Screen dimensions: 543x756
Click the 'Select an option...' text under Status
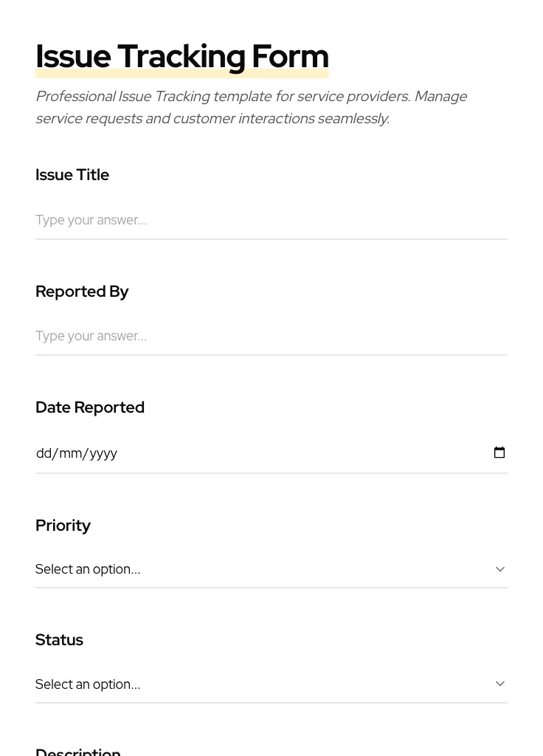[x=88, y=684]
